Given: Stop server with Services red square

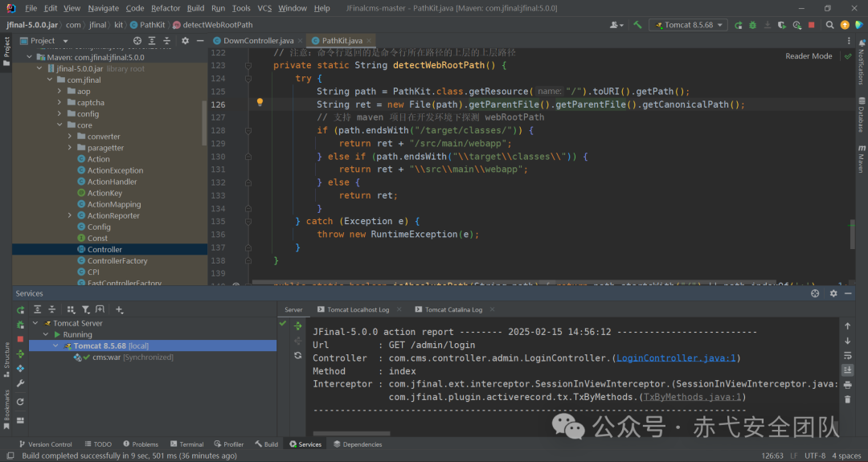Looking at the screenshot, I should click(20, 338).
